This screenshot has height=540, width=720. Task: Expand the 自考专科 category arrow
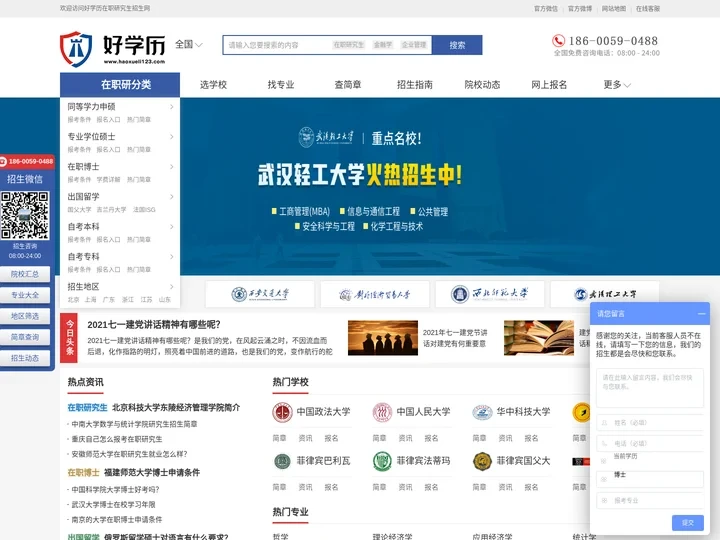coord(172,257)
